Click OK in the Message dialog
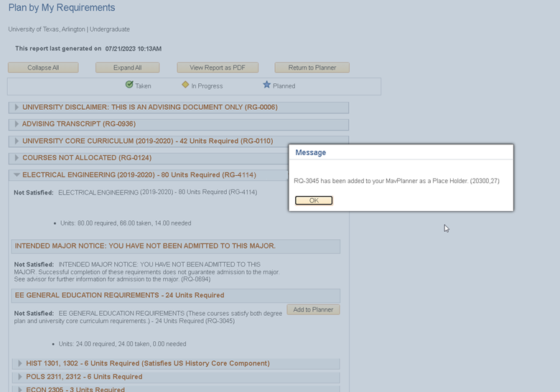Image resolution: width=560 pixels, height=392 pixels. tap(314, 200)
